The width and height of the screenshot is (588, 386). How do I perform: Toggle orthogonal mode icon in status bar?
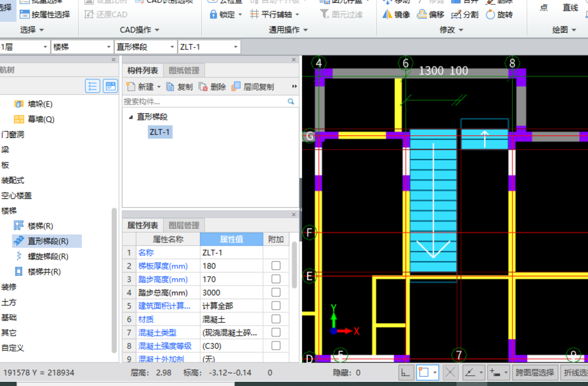[x=406, y=372]
